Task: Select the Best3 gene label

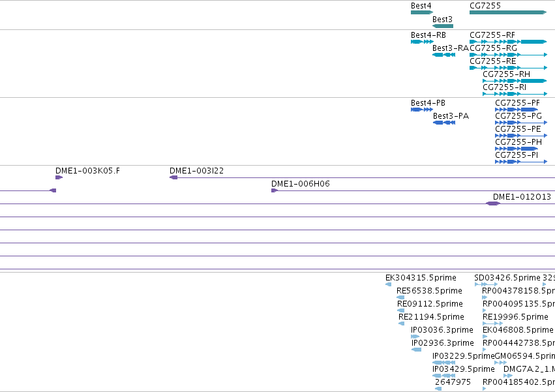Action: click(x=442, y=20)
